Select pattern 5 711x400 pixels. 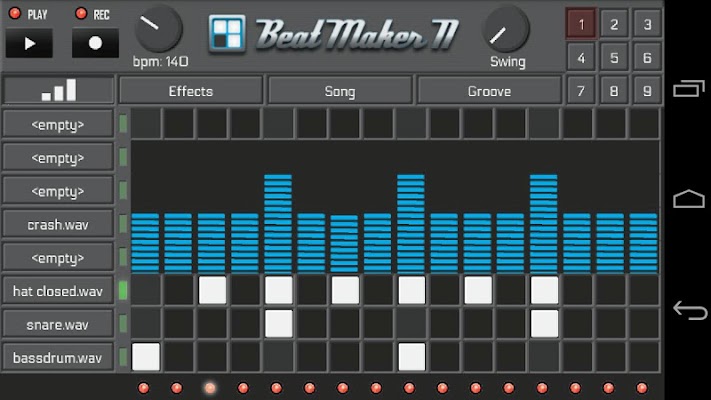tap(614, 58)
